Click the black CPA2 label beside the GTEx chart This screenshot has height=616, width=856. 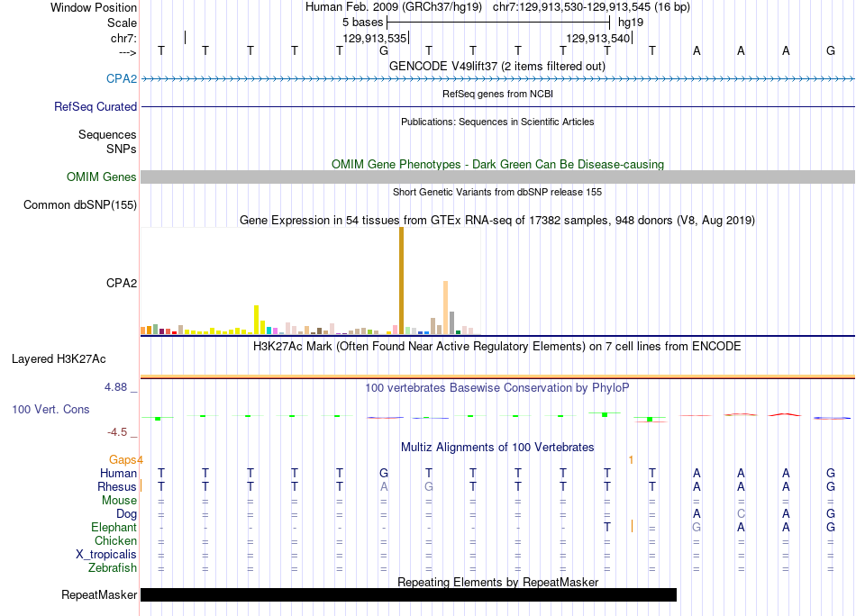click(122, 283)
